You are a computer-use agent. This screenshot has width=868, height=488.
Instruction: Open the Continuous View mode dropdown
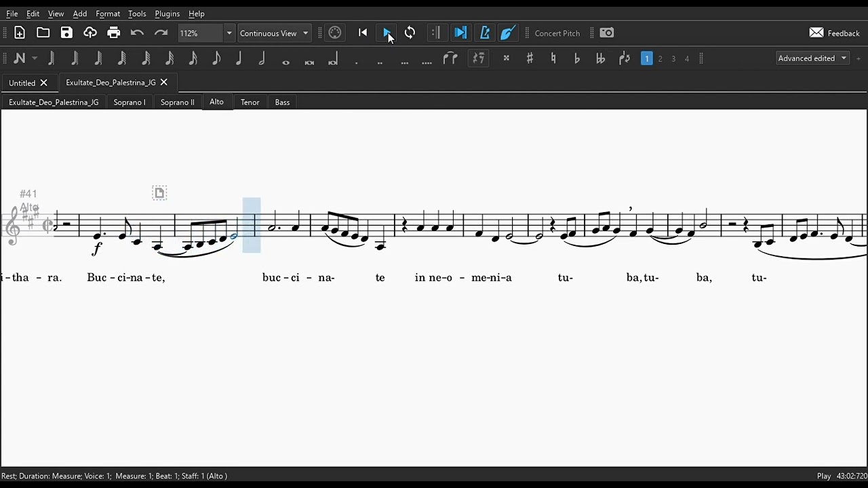click(x=274, y=33)
